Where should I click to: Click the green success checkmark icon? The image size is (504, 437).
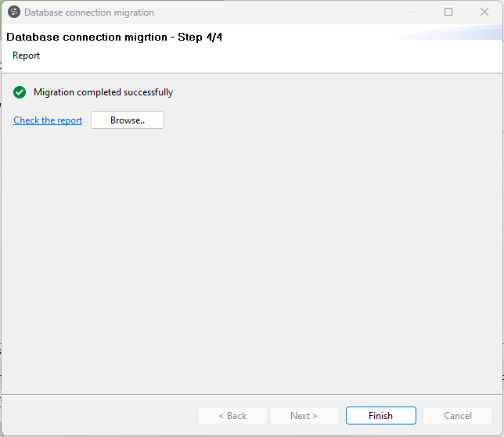pyautogui.click(x=20, y=92)
